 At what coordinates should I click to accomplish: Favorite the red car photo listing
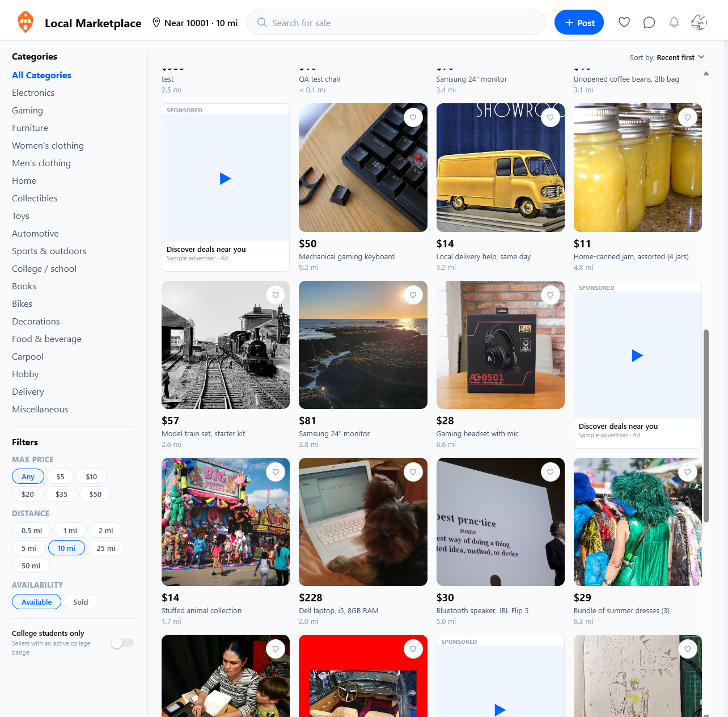click(413, 649)
